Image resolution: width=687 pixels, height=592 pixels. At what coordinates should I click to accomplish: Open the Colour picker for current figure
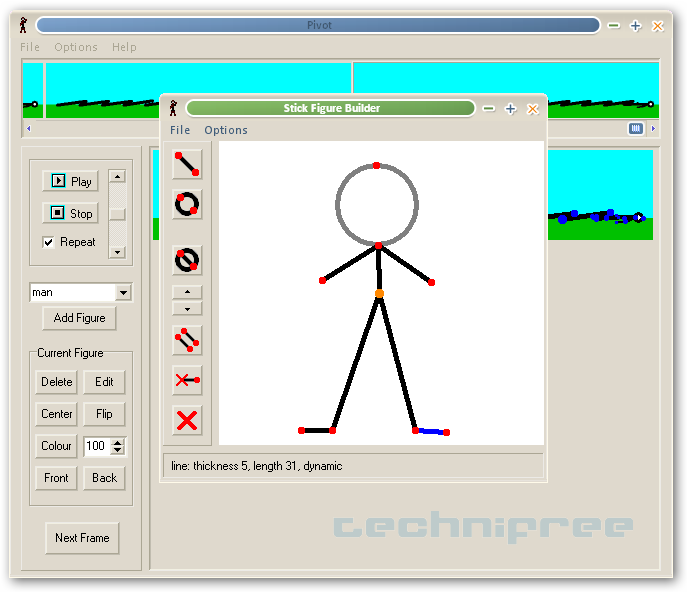56,446
